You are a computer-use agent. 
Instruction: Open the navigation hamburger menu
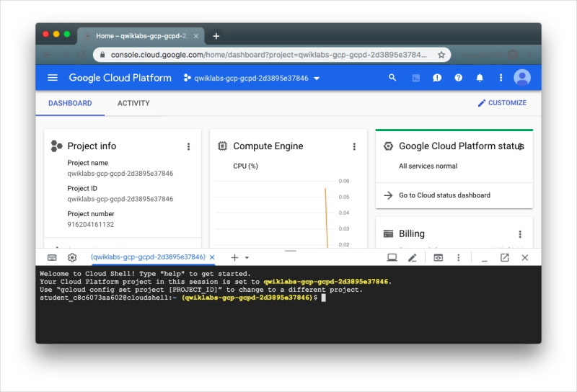pyautogui.click(x=53, y=78)
